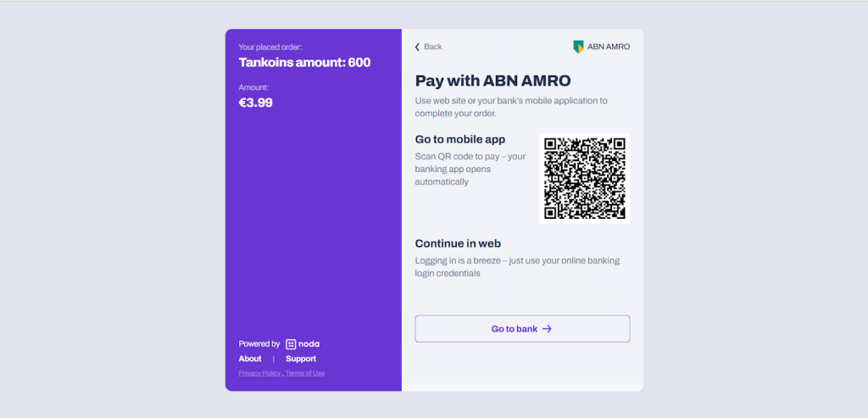
Task: Click the Continue in web heading
Action: click(x=458, y=243)
